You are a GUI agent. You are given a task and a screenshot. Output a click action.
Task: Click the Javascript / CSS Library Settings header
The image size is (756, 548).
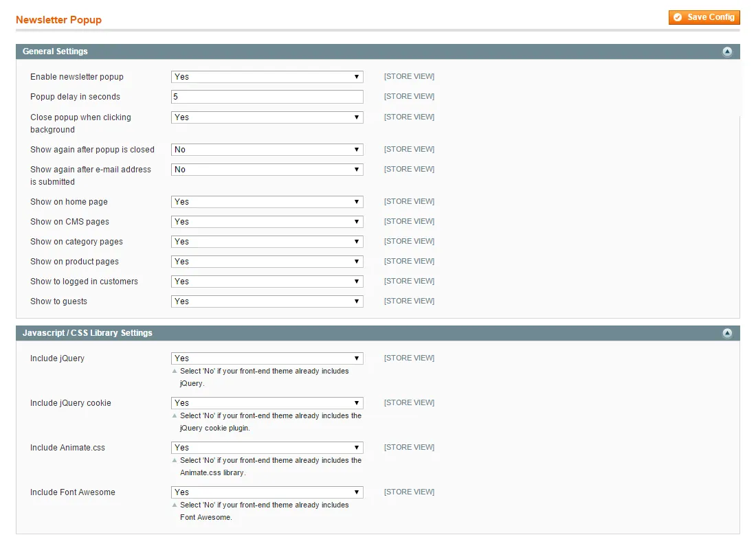377,333
